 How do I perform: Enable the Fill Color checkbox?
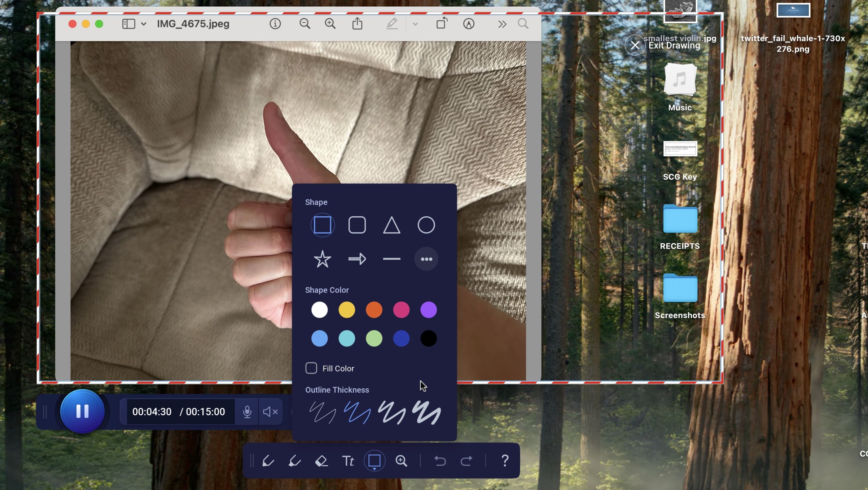pos(311,368)
